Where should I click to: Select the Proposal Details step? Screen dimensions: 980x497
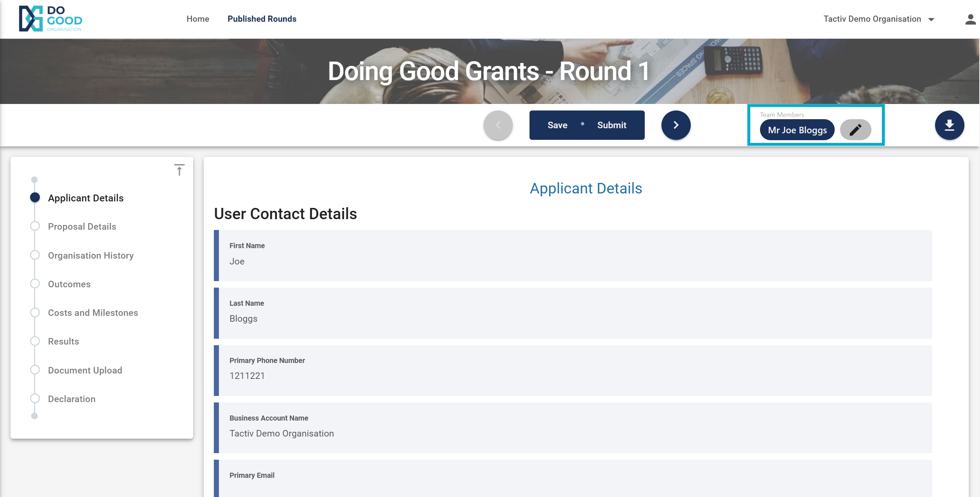(82, 226)
